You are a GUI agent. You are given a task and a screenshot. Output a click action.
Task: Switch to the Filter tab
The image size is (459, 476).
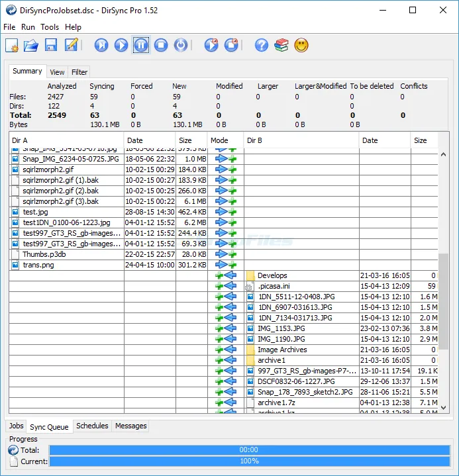(79, 72)
